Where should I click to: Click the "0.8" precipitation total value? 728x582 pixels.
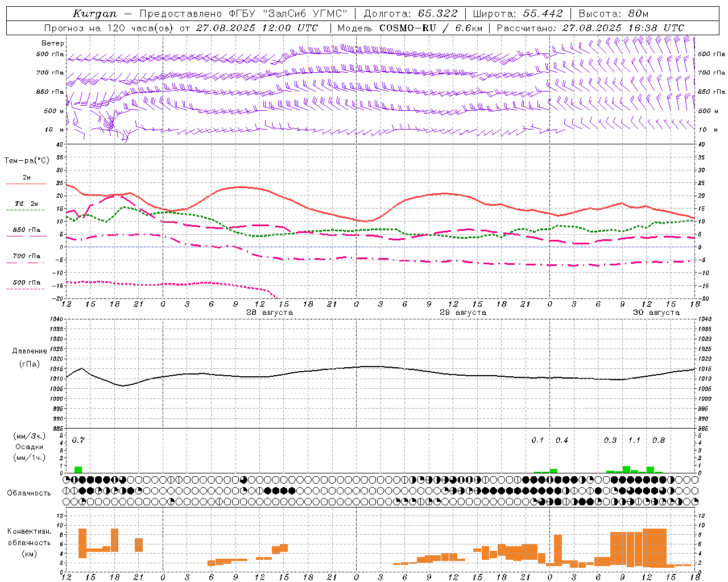(659, 440)
